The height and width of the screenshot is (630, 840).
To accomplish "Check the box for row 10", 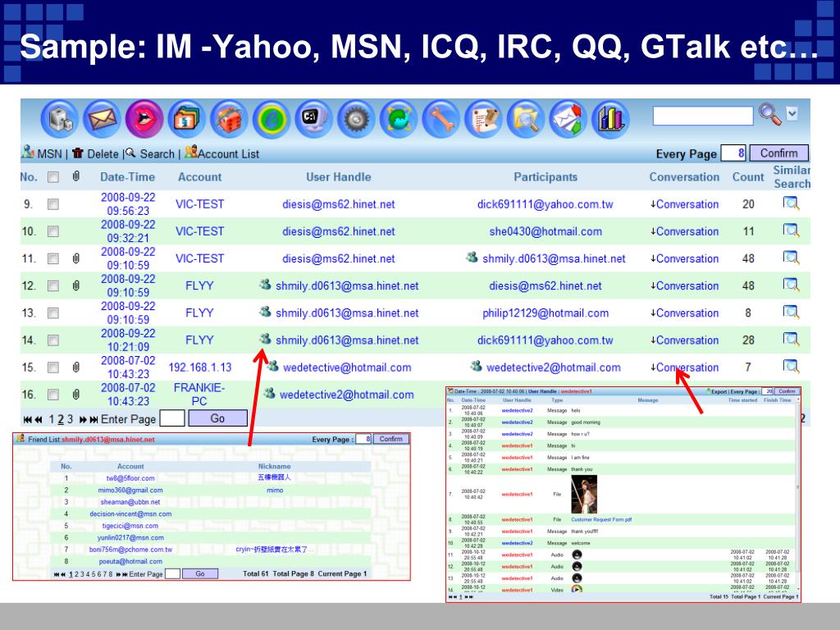I will pyautogui.click(x=53, y=231).
